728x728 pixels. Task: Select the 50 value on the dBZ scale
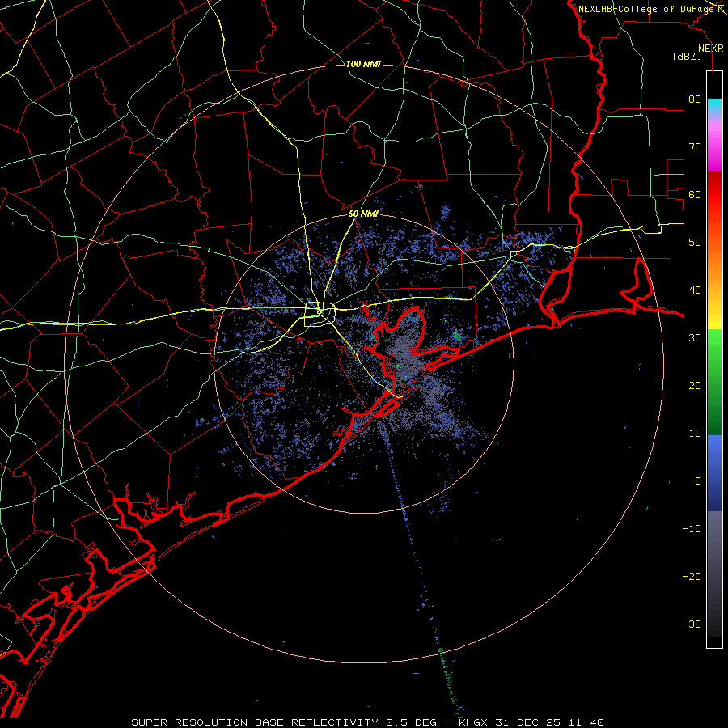pyautogui.click(x=695, y=243)
